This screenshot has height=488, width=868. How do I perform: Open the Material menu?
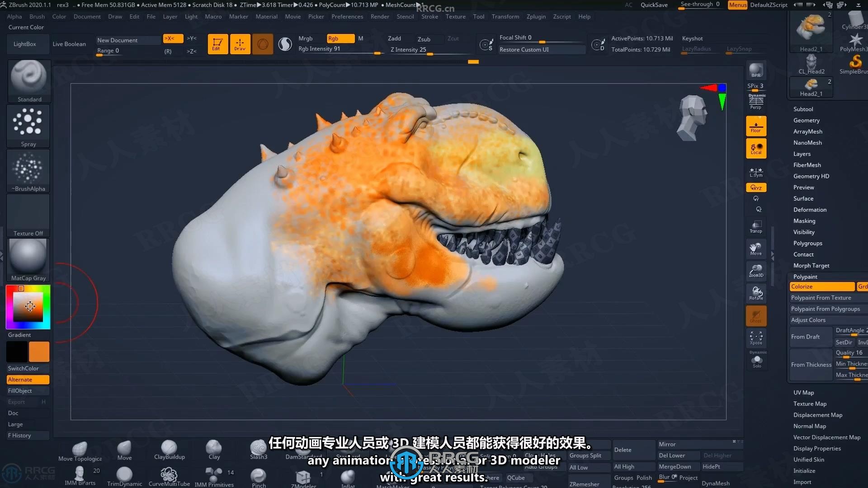pos(266,16)
